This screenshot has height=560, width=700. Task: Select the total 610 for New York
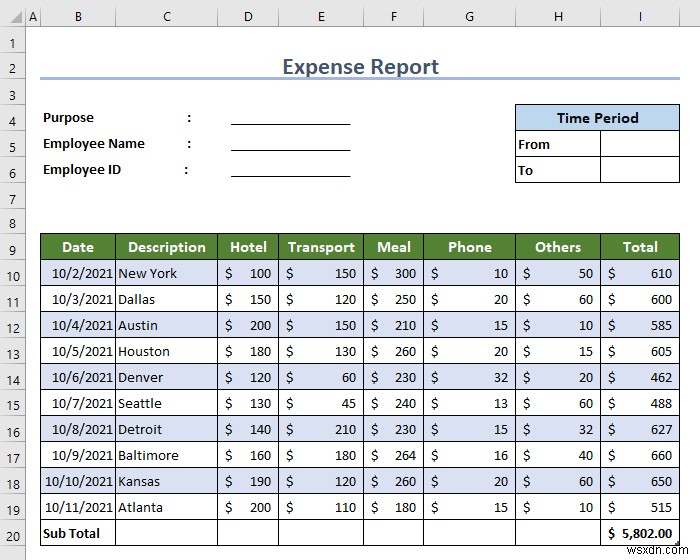[640, 273]
